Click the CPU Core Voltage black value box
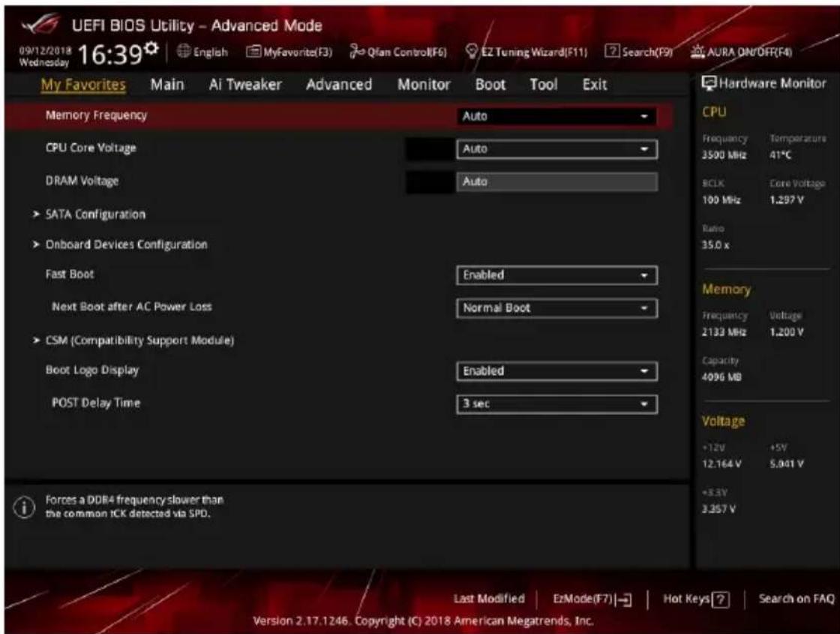 430,149
